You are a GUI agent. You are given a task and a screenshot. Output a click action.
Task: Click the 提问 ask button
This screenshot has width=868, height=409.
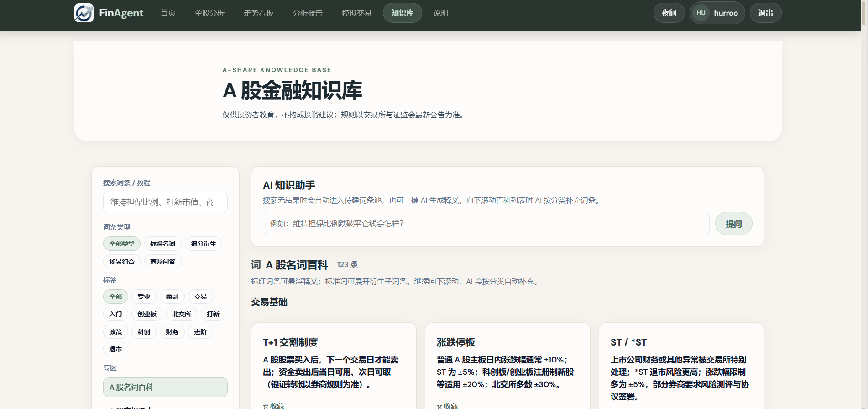(734, 224)
